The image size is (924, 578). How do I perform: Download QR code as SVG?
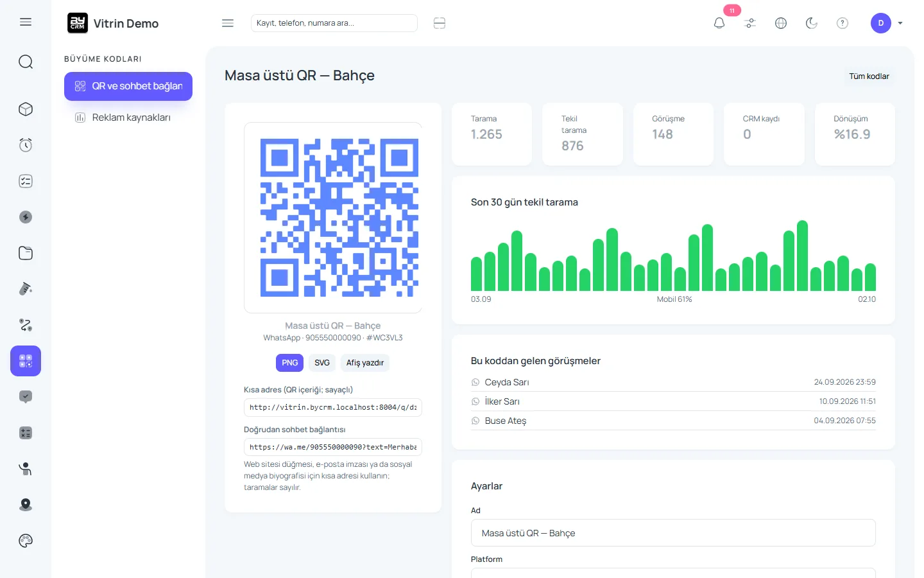point(322,363)
